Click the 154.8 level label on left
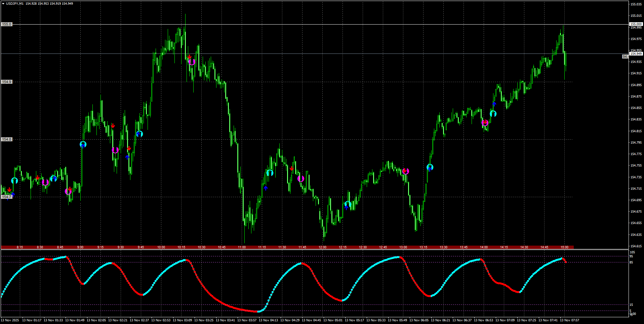 6,139
